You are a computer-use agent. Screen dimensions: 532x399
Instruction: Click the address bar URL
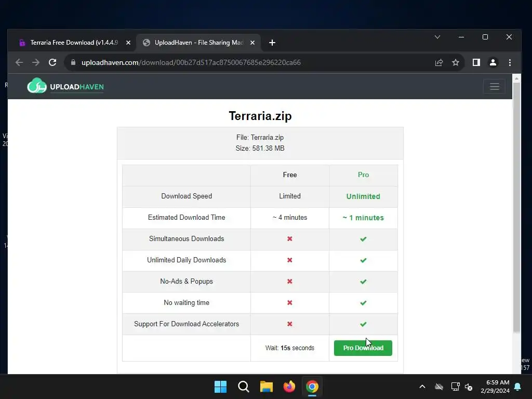click(191, 62)
